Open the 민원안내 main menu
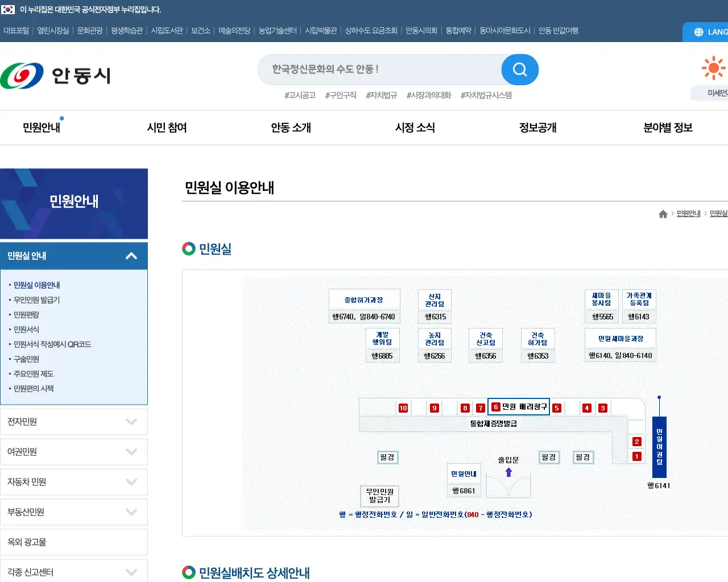This screenshot has width=728, height=582. point(42,128)
